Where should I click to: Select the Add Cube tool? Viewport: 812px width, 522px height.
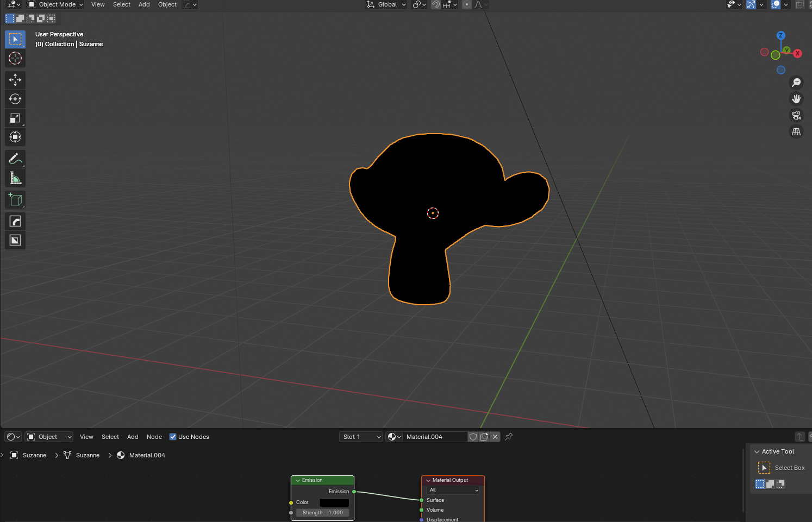(15, 200)
